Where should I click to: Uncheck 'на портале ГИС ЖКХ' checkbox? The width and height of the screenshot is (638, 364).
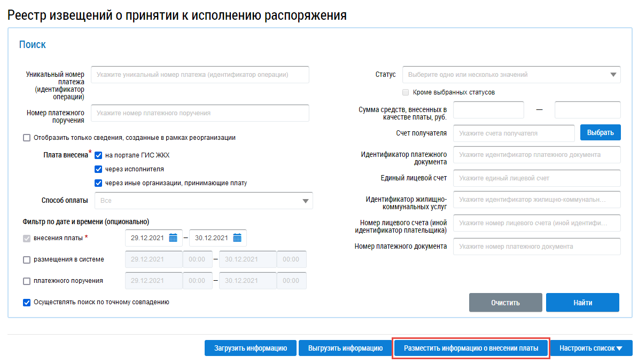98,155
